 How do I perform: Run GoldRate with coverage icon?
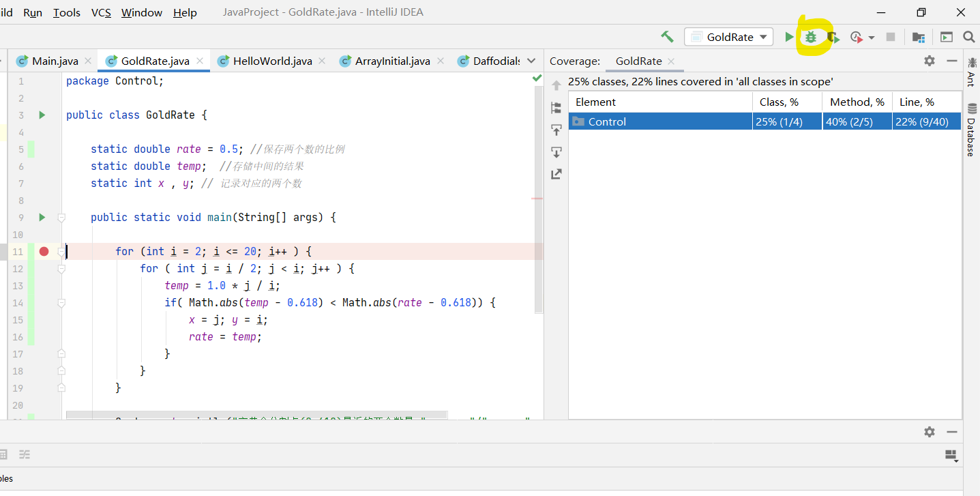(833, 38)
